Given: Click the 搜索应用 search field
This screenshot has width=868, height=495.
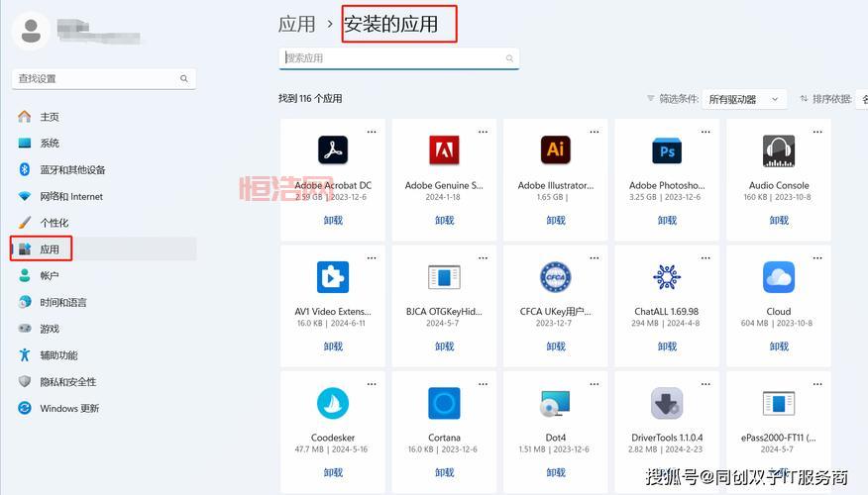Looking at the screenshot, I should [x=396, y=58].
